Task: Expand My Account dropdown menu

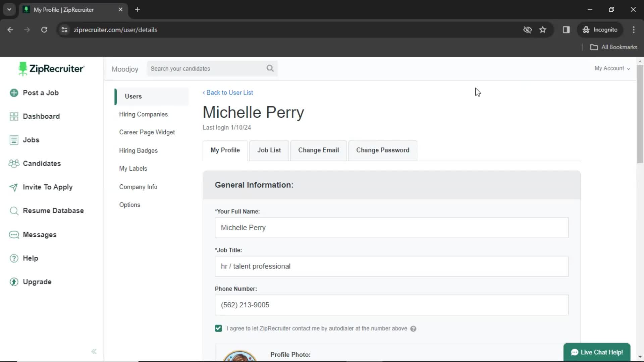Action: click(612, 68)
